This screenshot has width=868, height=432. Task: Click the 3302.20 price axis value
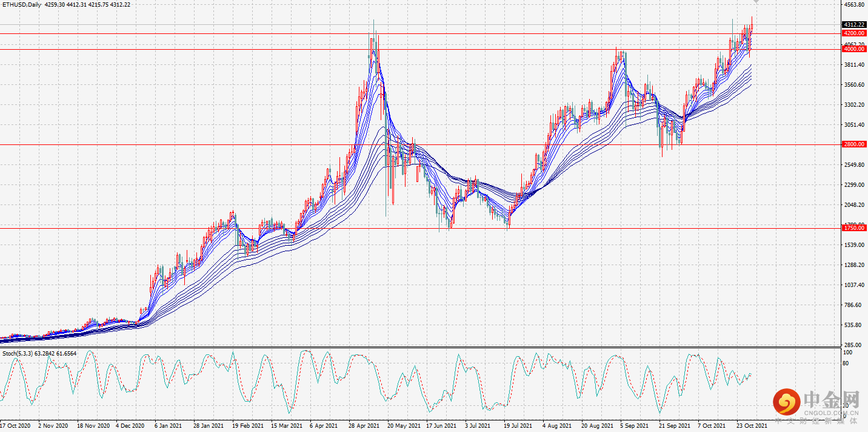[x=853, y=105]
